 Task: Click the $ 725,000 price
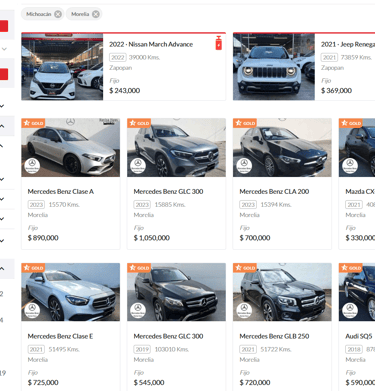tap(43, 383)
